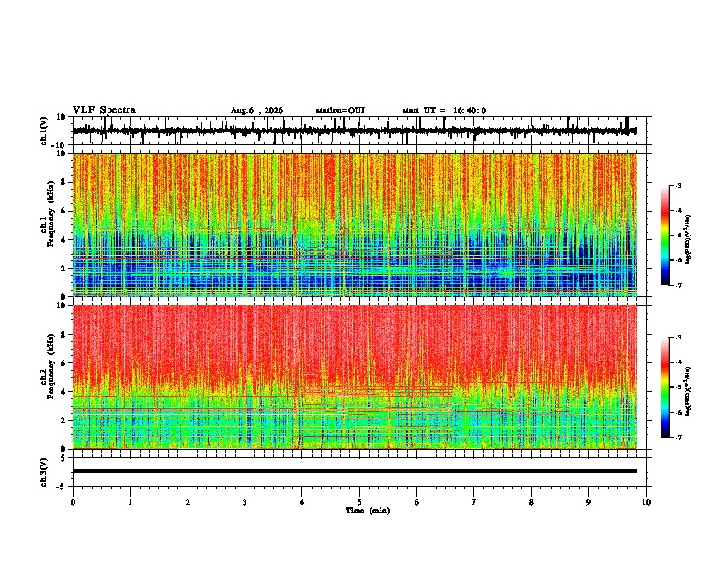Click the "Time (min)" axis label
Screen dimensions: 728x563
point(368,511)
